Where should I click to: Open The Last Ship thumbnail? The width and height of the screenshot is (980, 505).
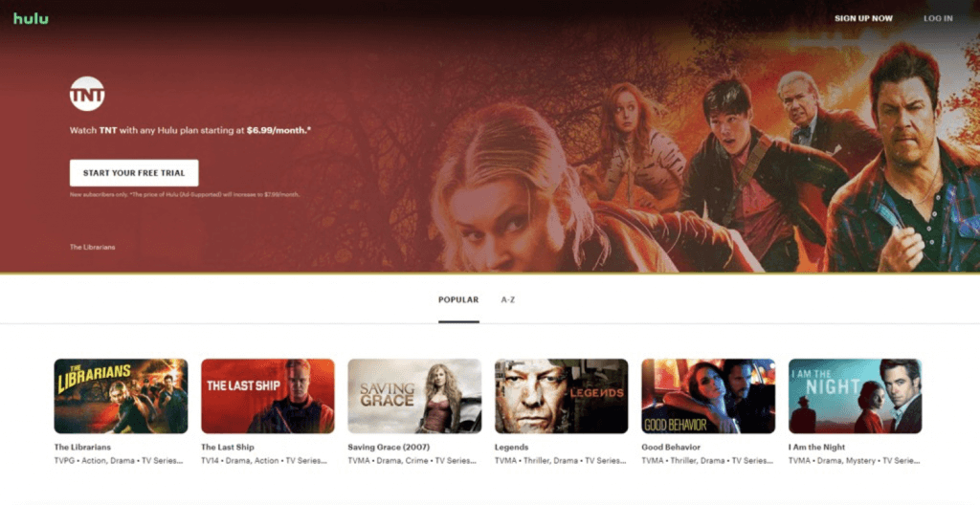[267, 396]
